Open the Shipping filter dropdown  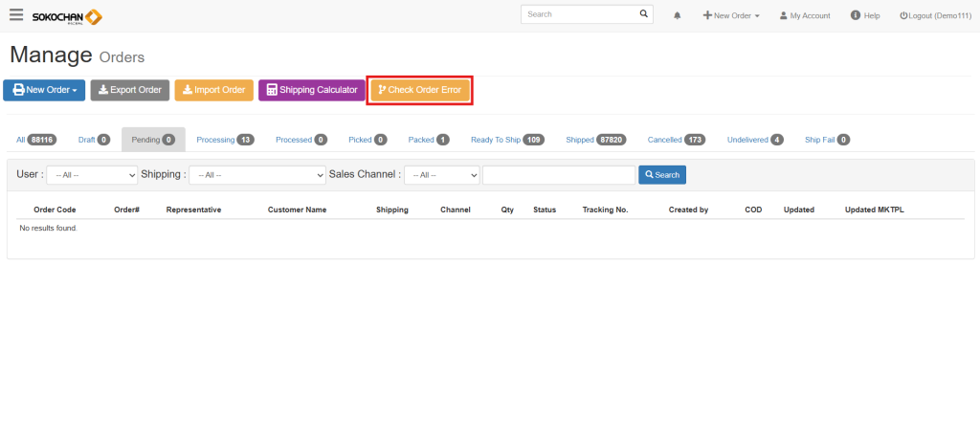(x=256, y=175)
